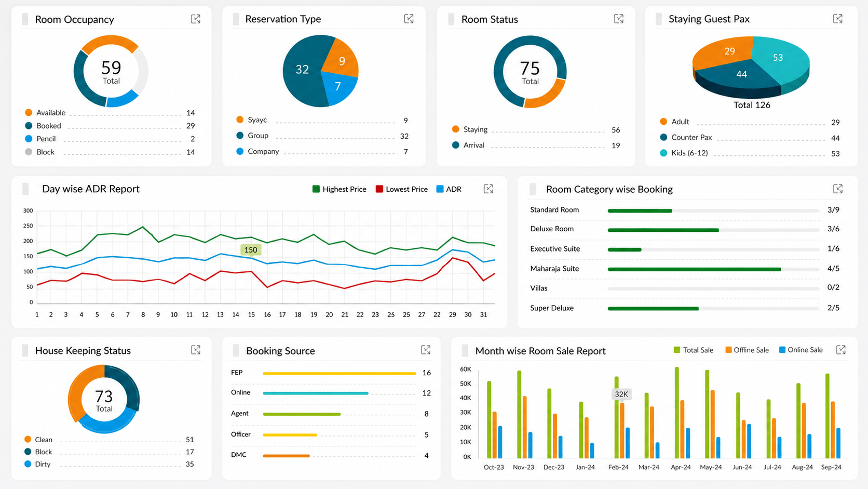Click the Online booking source bar
Viewport: 868px width, 489px height.
pos(316,393)
